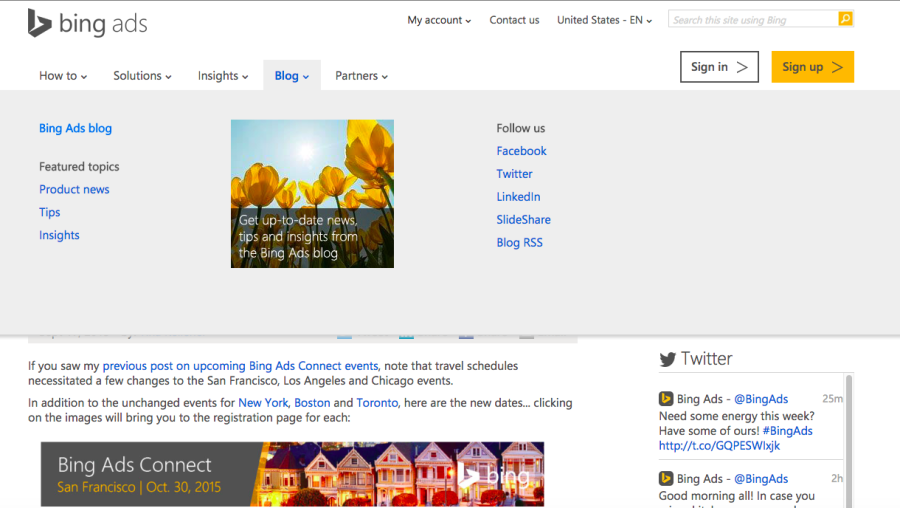Open previous post on Bing Ads Connect events
The width and height of the screenshot is (900, 508).
click(x=240, y=366)
